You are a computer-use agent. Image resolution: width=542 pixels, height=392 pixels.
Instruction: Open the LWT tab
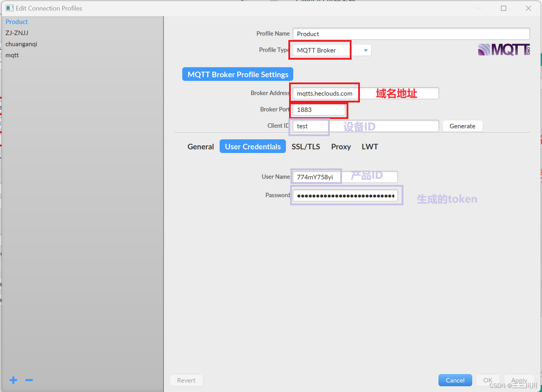tap(369, 146)
